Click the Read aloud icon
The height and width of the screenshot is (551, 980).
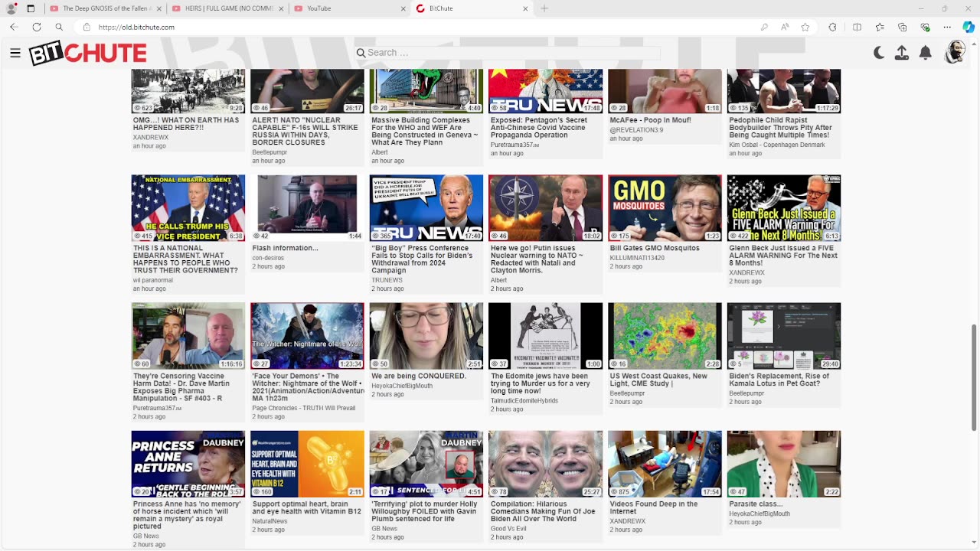coord(785,27)
